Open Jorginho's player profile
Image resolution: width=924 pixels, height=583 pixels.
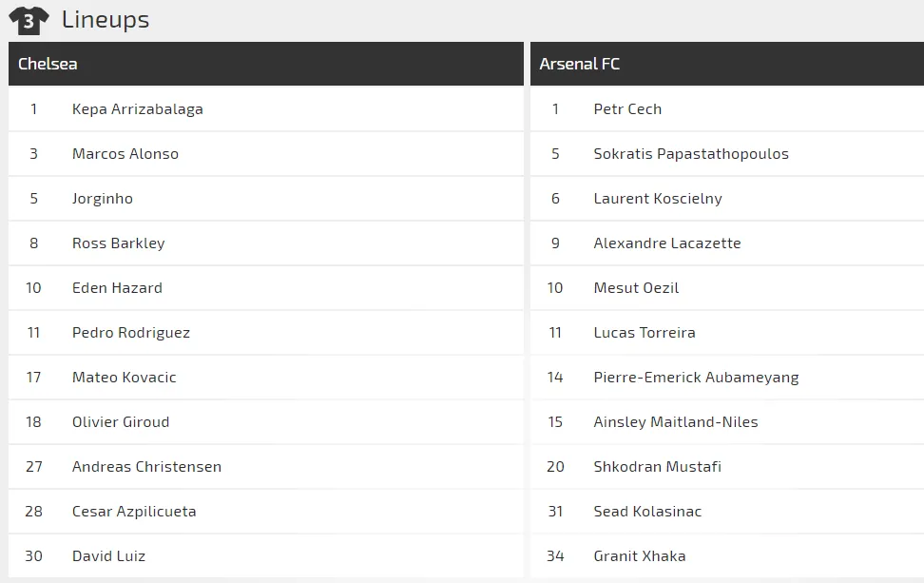(102, 199)
